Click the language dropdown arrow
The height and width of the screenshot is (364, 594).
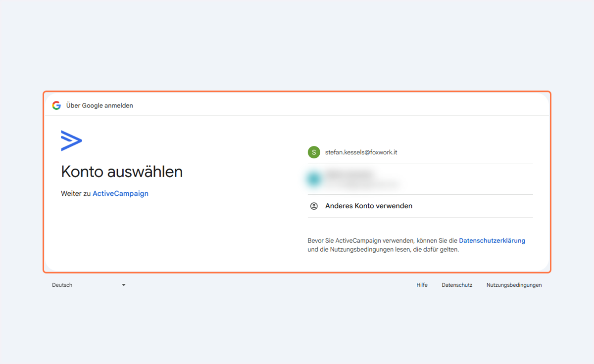click(x=124, y=285)
